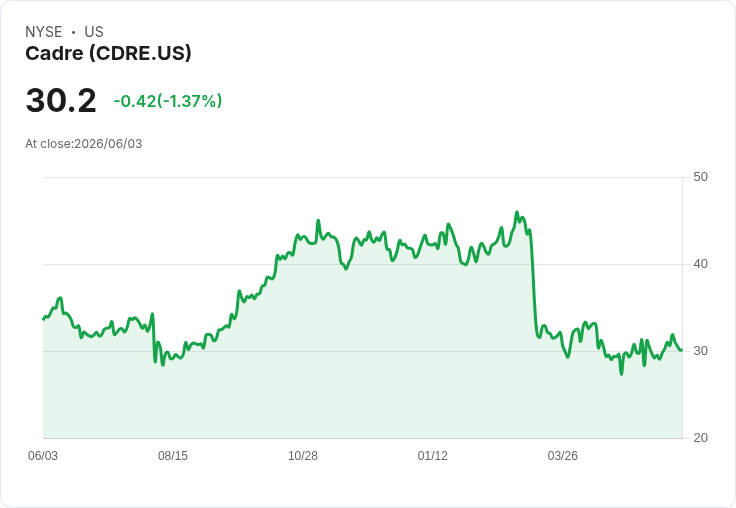This screenshot has height=508, width=736.
Task: Click the -0.42(-1.37%) change value
Action: [x=168, y=101]
